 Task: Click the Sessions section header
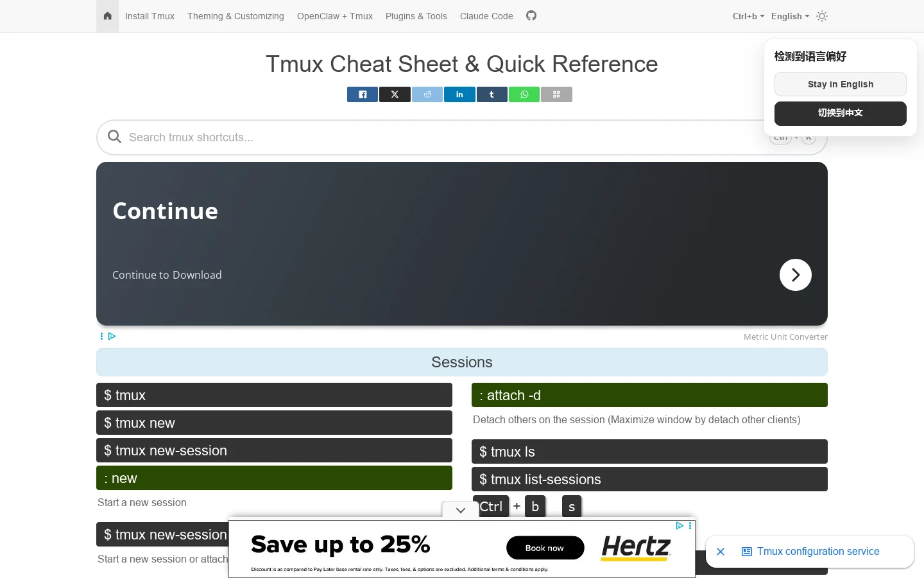tap(462, 362)
